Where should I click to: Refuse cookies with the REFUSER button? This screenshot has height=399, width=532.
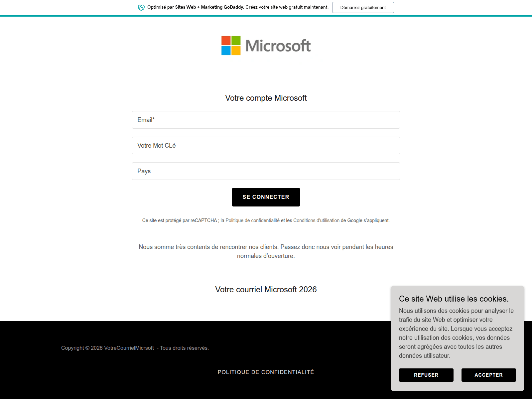tap(426, 375)
